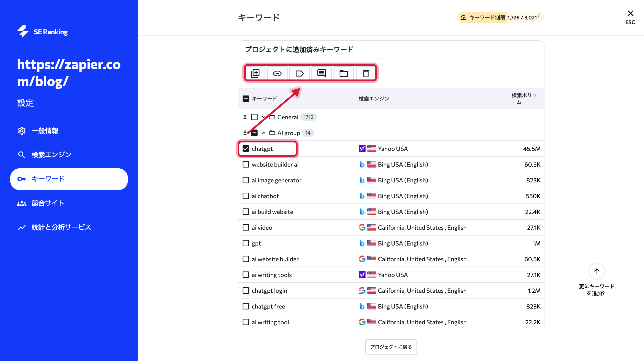Click the up arrow add more keywords button

(597, 271)
